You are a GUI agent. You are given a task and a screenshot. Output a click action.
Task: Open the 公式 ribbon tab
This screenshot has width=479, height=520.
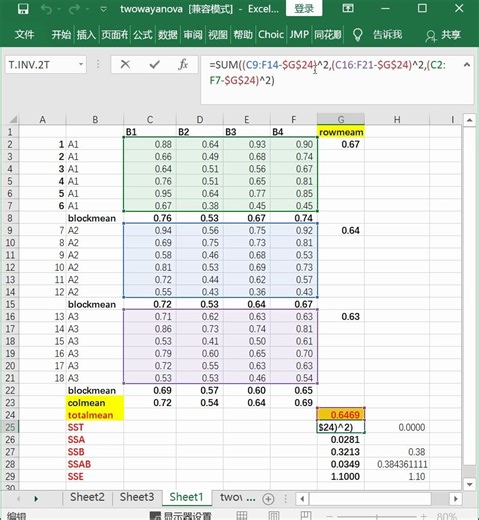point(143,34)
